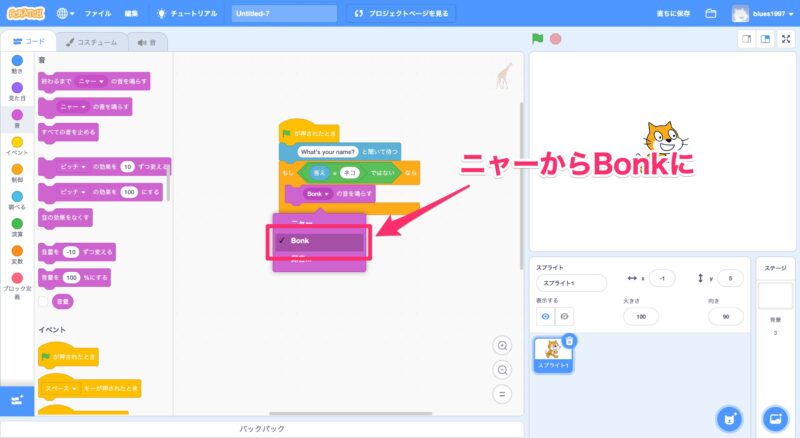Enable the volume reporter checkbox

43,300
